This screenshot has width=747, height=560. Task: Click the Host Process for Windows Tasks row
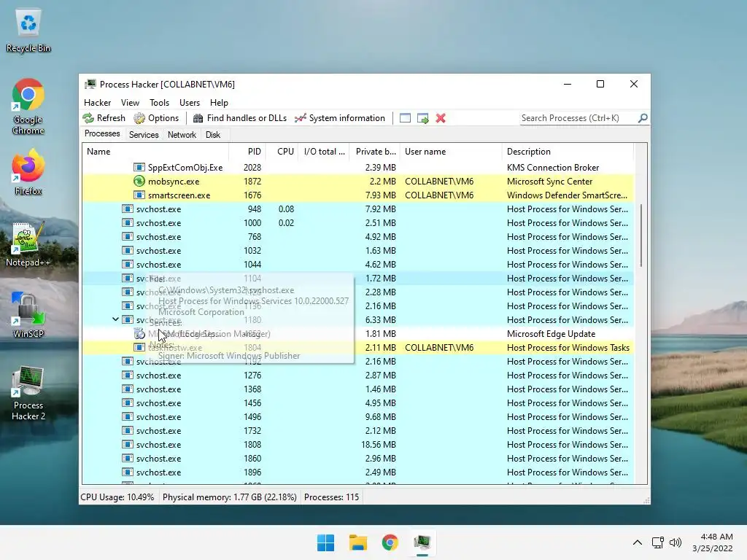pyautogui.click(x=358, y=348)
